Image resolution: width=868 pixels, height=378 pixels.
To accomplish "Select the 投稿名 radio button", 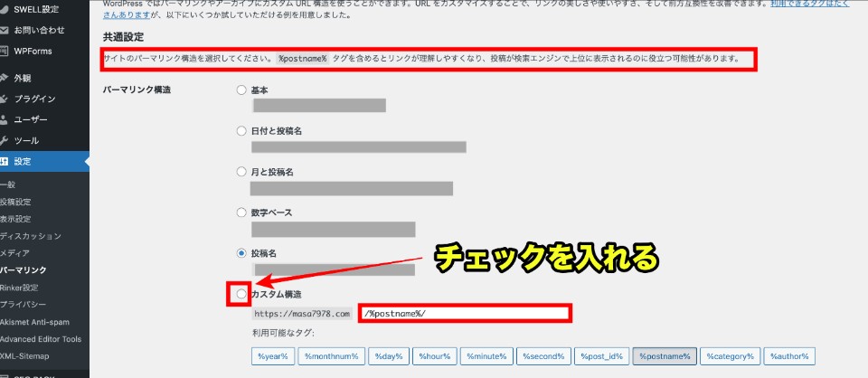I will click(x=241, y=253).
